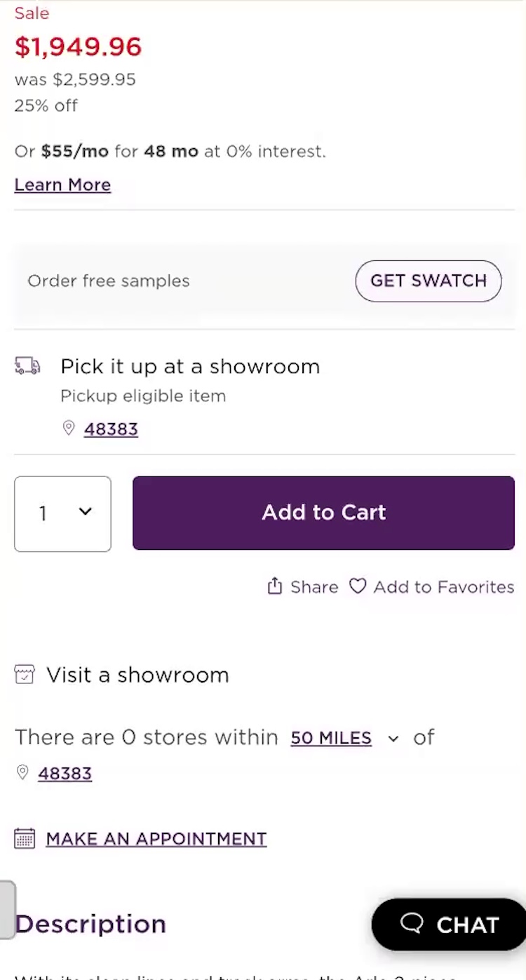Select Add to Favorites
Image resolution: width=526 pixels, height=980 pixels.
pyautogui.click(x=443, y=586)
